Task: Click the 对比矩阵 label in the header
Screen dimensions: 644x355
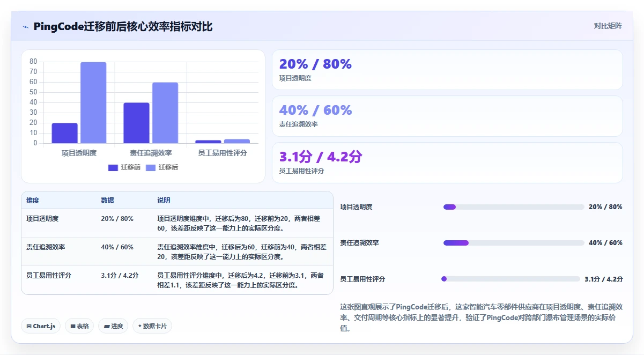Action: 608,26
